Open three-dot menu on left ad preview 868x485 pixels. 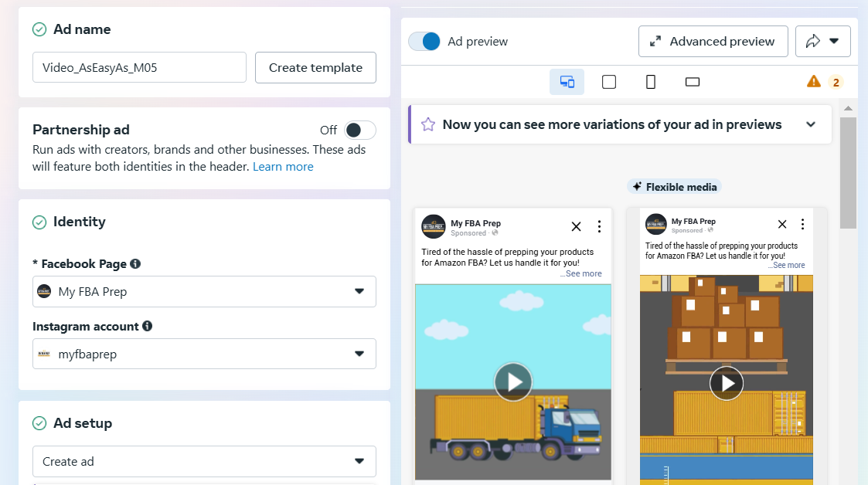coord(600,226)
